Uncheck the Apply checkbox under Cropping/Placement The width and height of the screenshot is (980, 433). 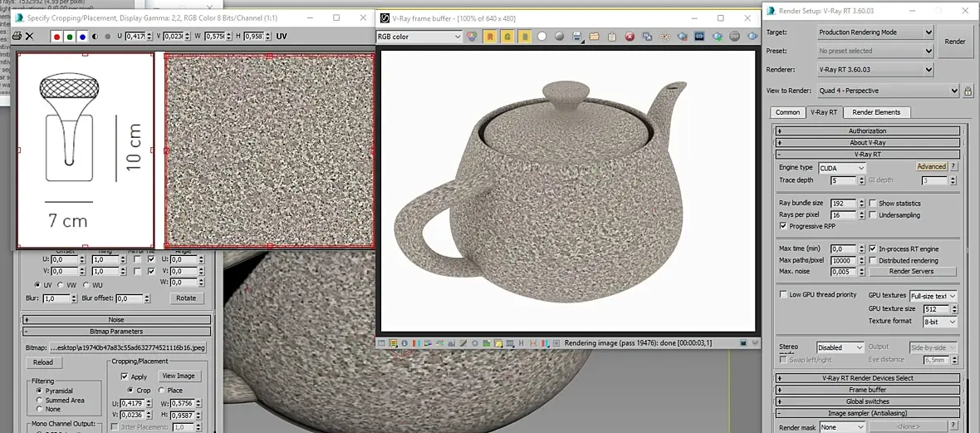point(125,376)
